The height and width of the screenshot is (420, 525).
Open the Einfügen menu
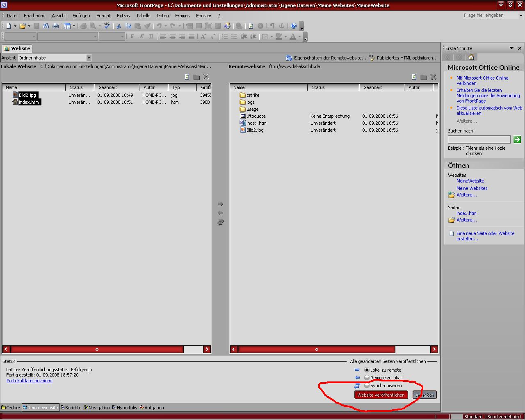(81, 16)
